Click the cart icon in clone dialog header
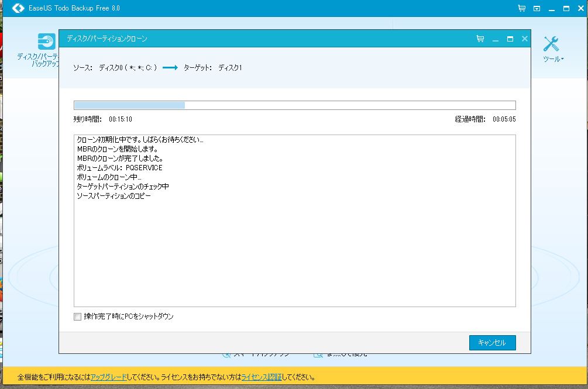The width and height of the screenshot is (588, 389). 480,39
